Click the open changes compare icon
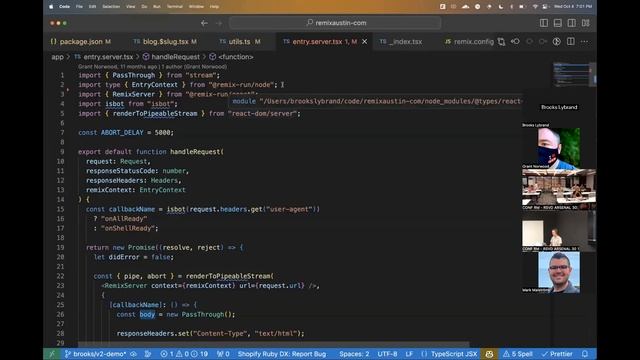The image size is (640, 360). pos(501,42)
